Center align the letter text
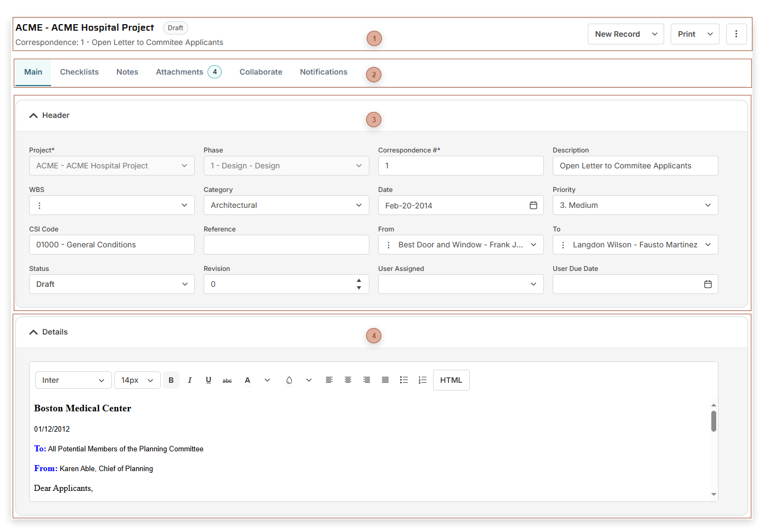The width and height of the screenshot is (764, 532). point(348,380)
